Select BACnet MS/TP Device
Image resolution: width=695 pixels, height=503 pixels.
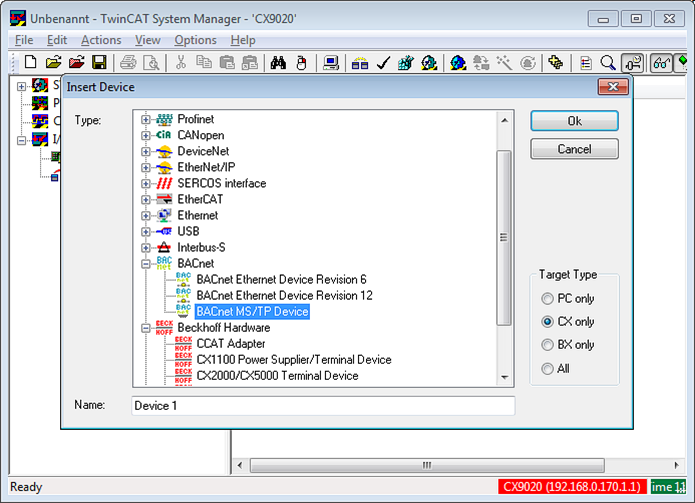[252, 312]
